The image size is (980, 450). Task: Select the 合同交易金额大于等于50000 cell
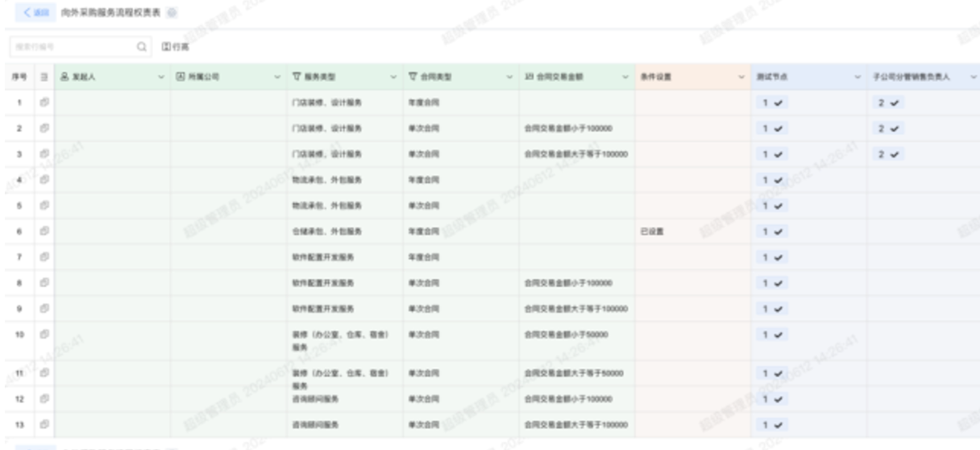(577, 373)
